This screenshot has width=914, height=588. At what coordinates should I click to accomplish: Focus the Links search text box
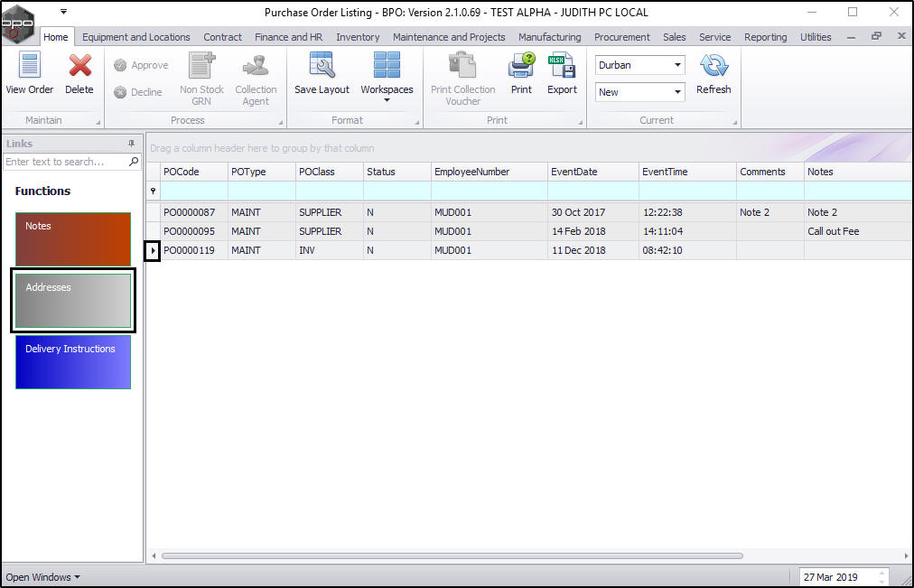click(x=65, y=162)
